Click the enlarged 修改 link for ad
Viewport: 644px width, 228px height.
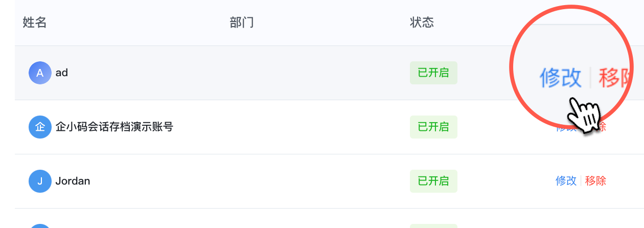(561, 78)
